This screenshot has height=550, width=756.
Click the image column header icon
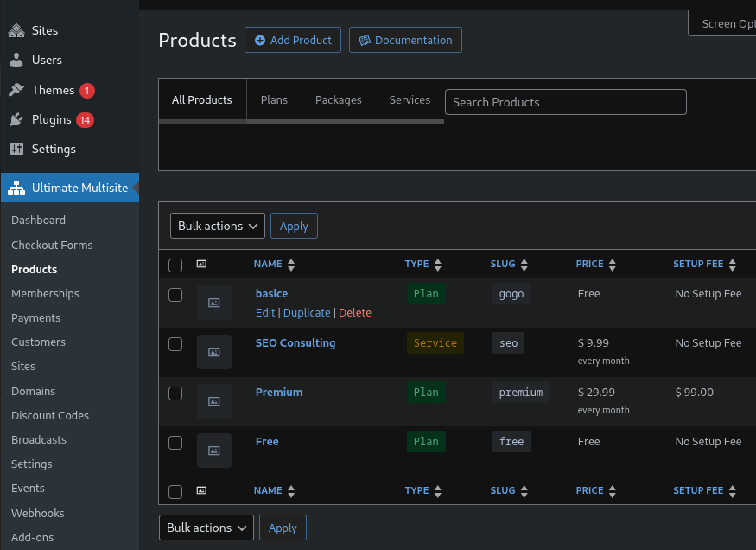(201, 264)
